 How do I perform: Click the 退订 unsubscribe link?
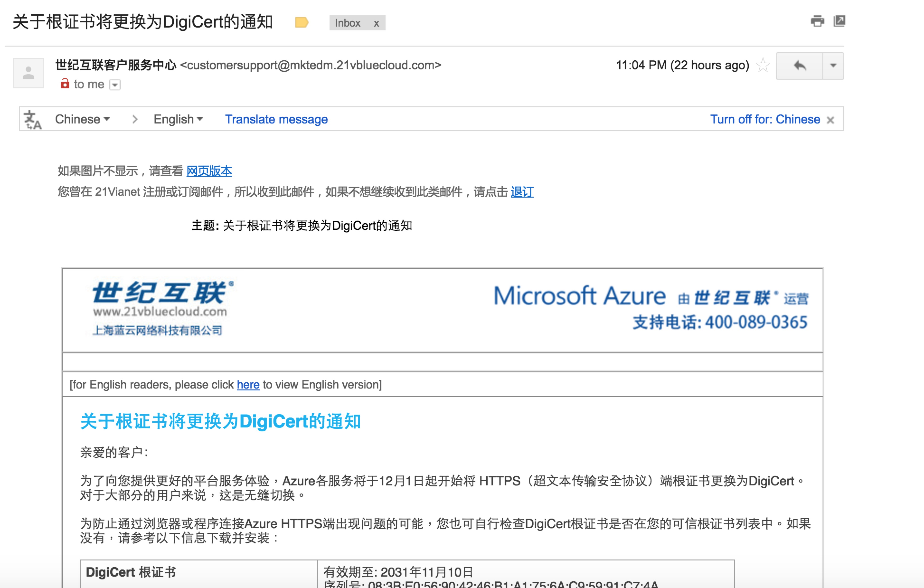point(522,191)
